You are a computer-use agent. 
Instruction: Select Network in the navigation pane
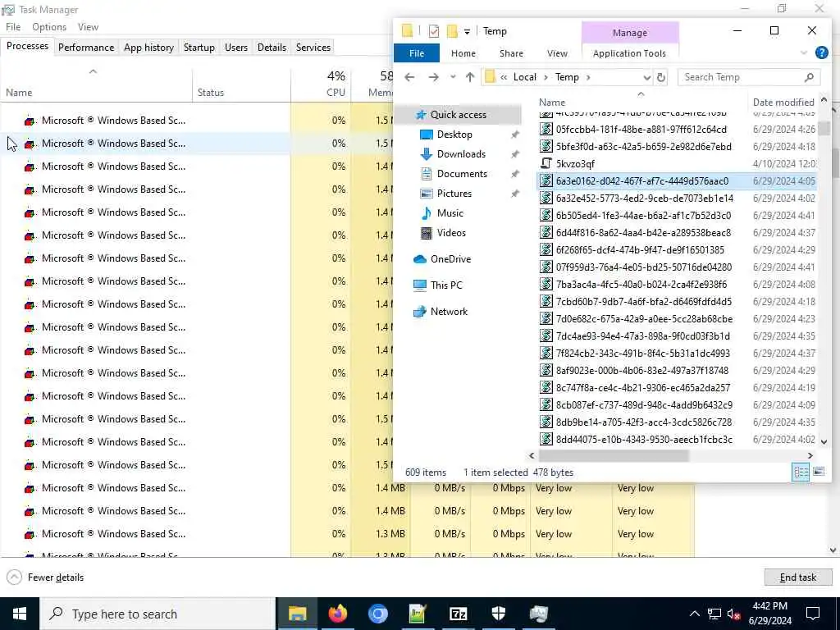[449, 311]
